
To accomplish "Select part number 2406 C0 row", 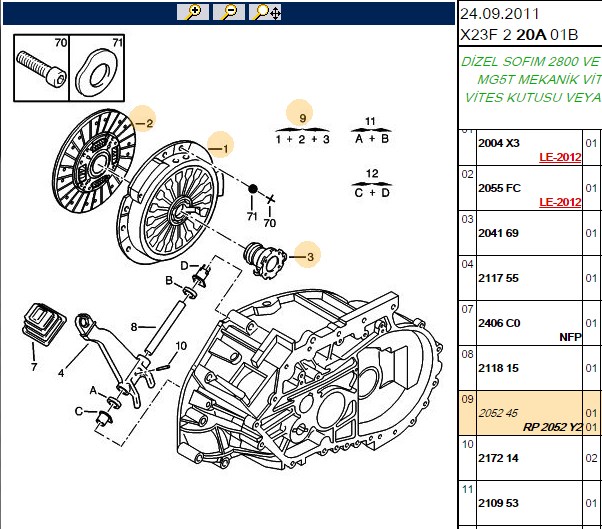I will 530,323.
